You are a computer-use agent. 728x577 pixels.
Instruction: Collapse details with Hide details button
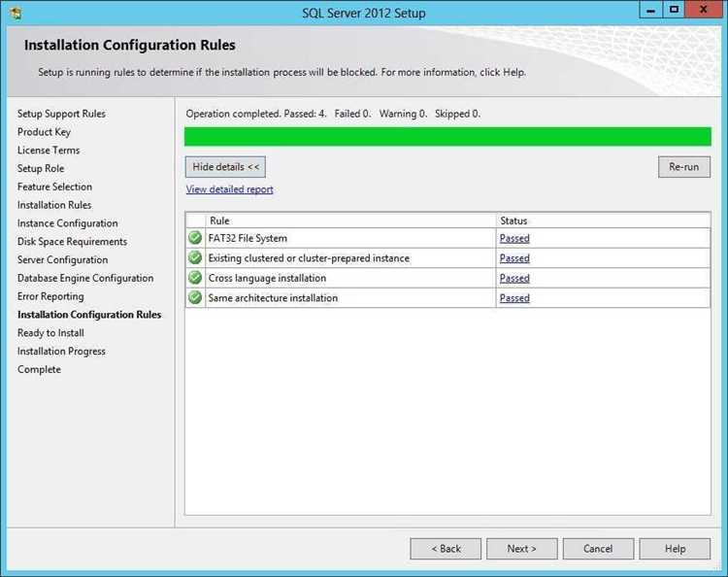pos(225,167)
